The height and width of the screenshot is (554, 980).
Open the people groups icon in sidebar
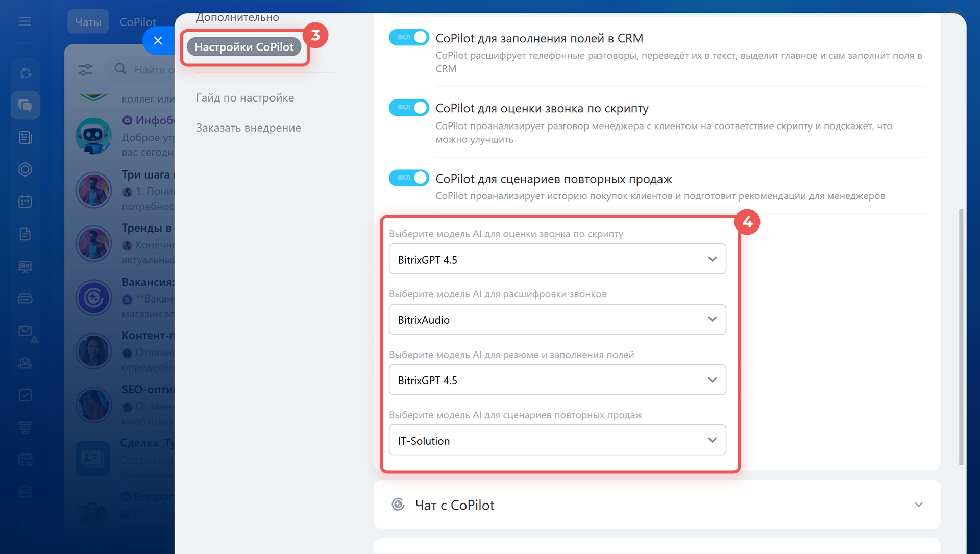(25, 363)
